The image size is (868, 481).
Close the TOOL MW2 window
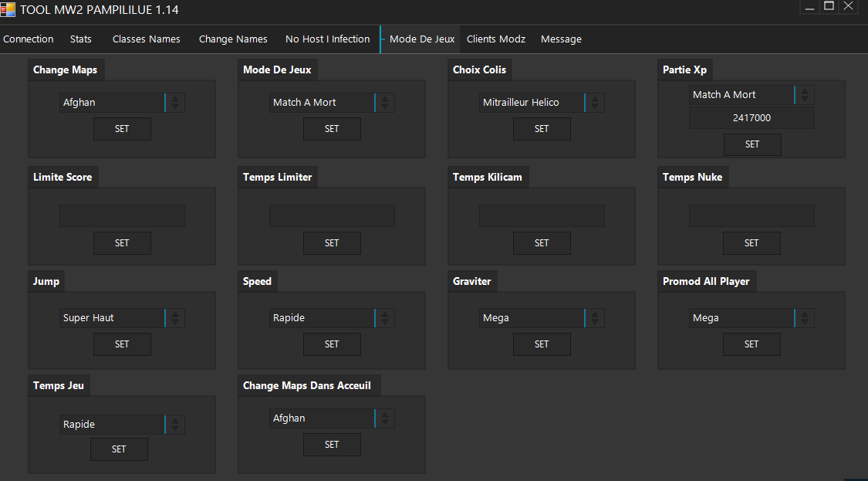(x=848, y=7)
